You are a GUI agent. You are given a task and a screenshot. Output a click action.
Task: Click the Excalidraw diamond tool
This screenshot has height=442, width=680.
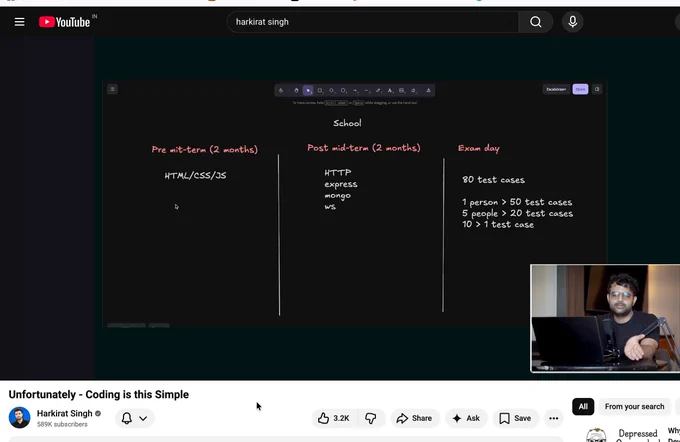pos(332,90)
